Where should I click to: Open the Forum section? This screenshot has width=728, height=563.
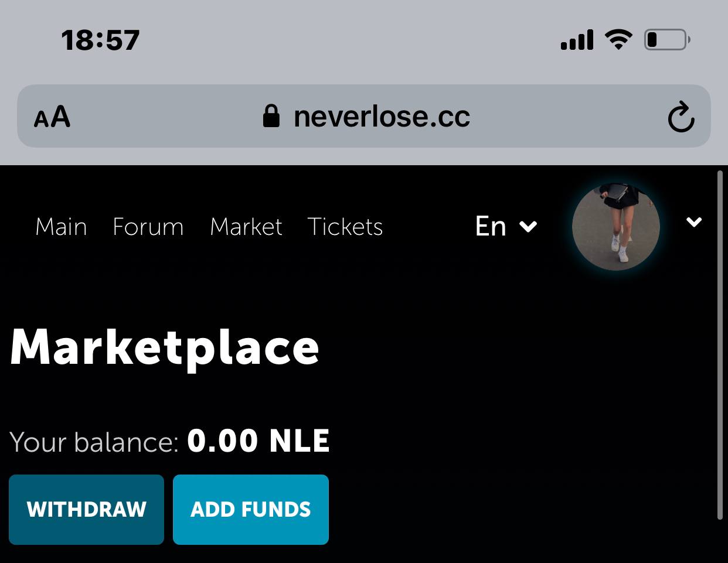148,227
